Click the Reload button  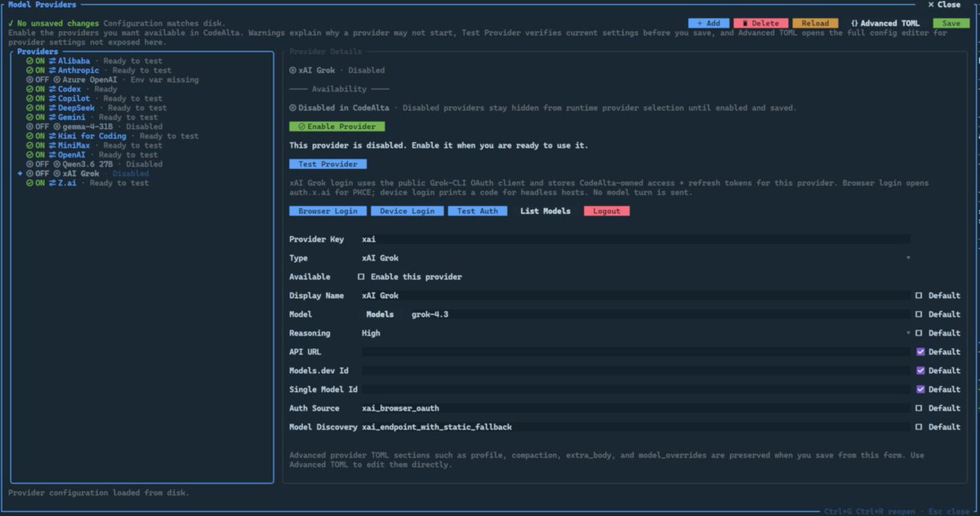click(815, 24)
